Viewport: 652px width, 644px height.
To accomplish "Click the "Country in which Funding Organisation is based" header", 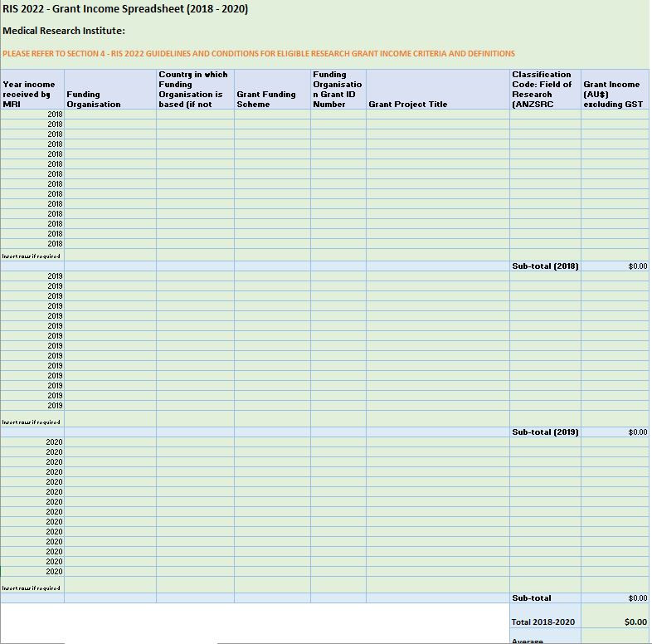I will click(x=196, y=90).
